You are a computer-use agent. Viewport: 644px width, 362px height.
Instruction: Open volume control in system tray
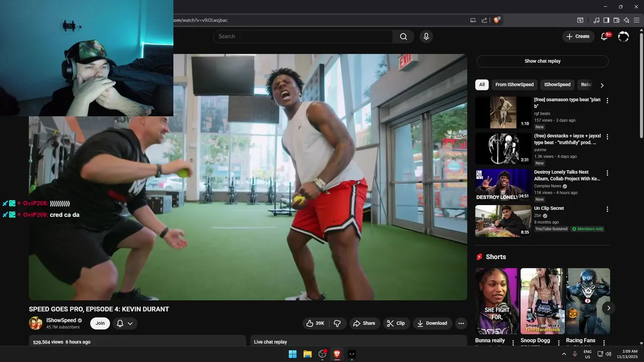608,354
